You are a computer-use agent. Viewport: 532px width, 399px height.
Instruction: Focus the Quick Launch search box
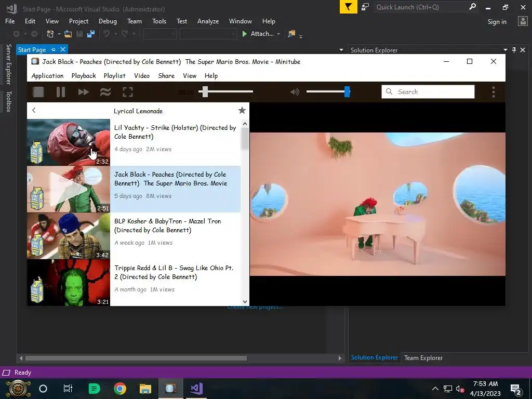pos(422,7)
